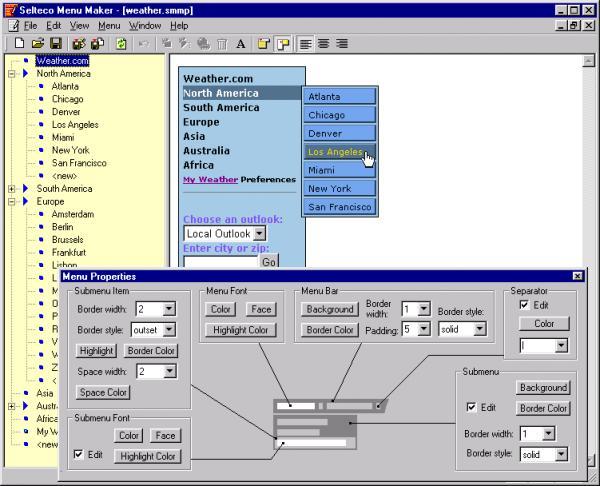Viewport: 600px width, 486px height.
Task: Select the align center toolbar icon
Action: [x=324, y=44]
